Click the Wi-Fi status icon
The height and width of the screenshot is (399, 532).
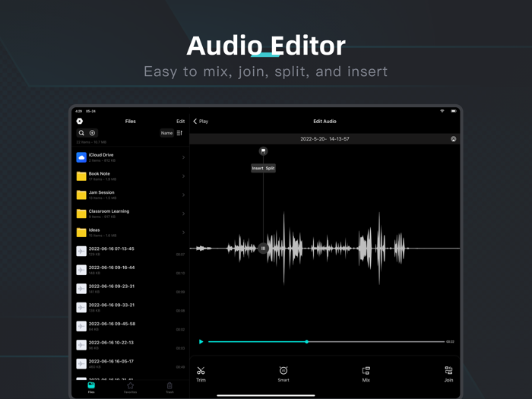(442, 111)
